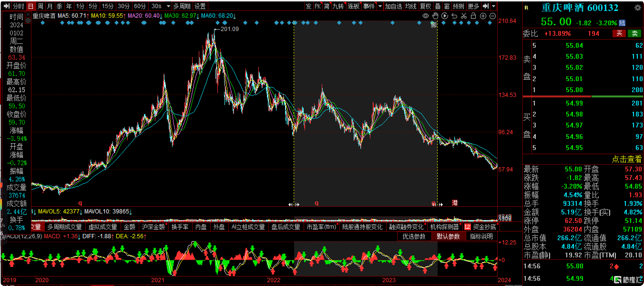Zoom out with the minus circle icon
Image resolution: width=644 pixels, height=286 pixels.
tap(492, 16)
